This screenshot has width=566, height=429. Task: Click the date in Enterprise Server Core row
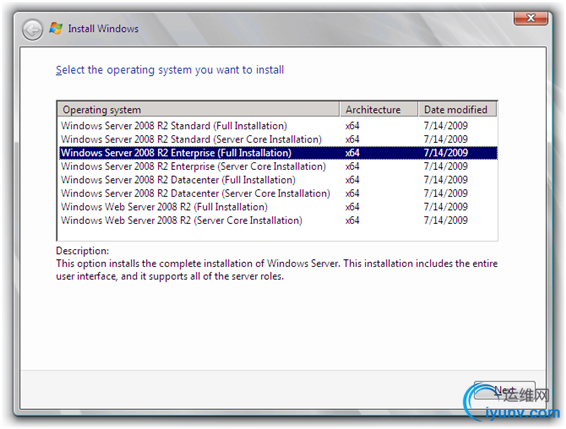pos(446,166)
